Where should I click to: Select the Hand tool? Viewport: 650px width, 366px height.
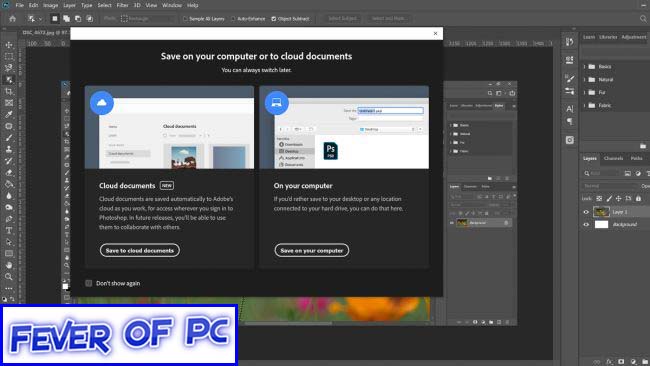(9, 265)
